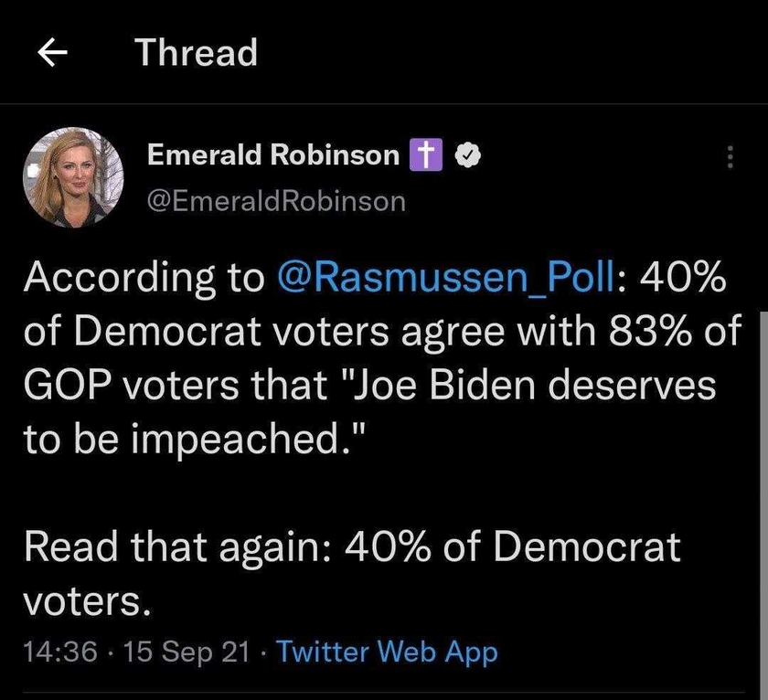Open the @Rasmussen_Poll mention
768x700 pixels.
[x=446, y=277]
